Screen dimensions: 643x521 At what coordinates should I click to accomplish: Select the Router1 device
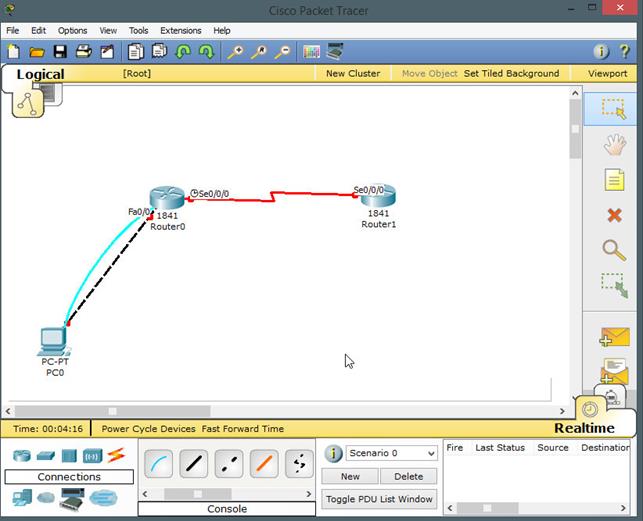click(x=378, y=196)
